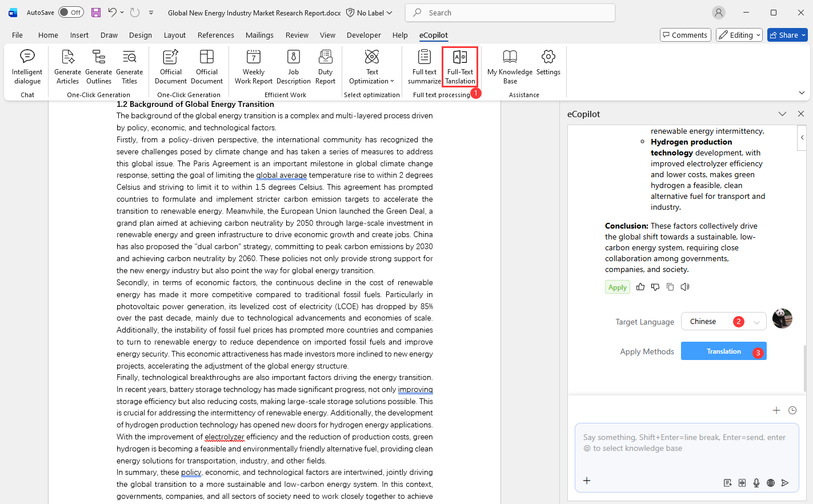
Task: Expand the No Label sensitivity dropdown
Action: click(x=370, y=13)
